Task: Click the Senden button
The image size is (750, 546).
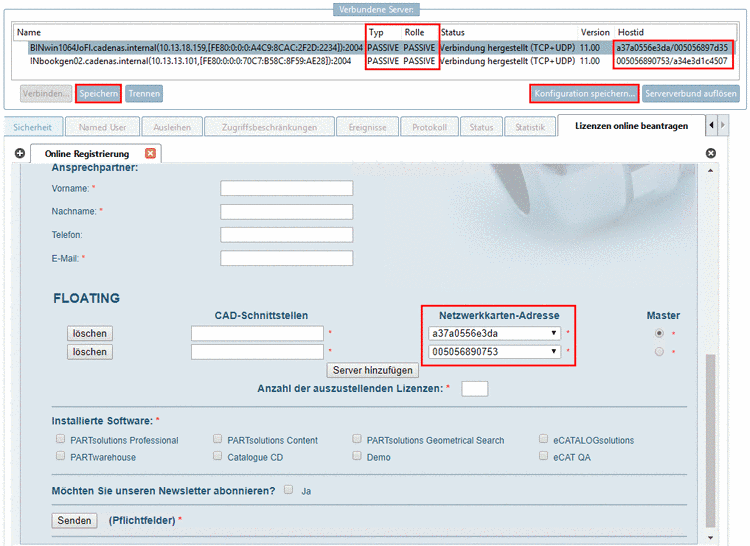Action: [74, 520]
